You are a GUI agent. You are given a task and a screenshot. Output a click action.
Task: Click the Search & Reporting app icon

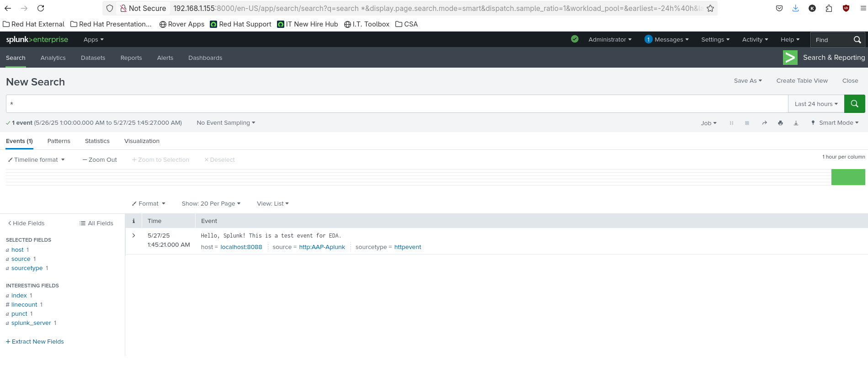[x=790, y=58]
